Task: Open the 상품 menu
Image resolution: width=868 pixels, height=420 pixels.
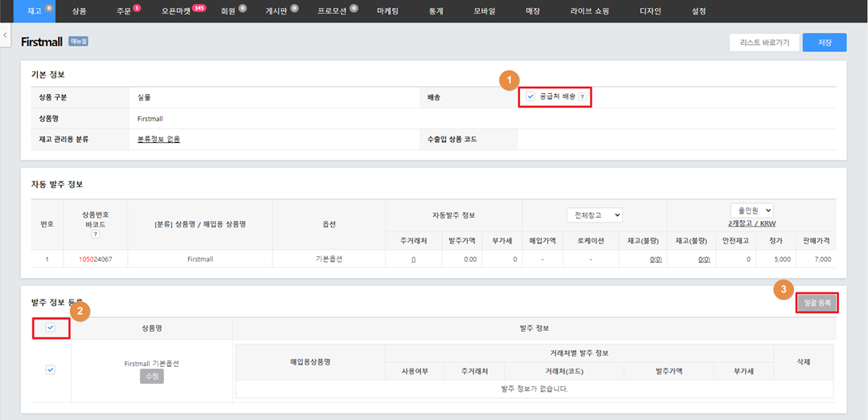Action: click(79, 11)
